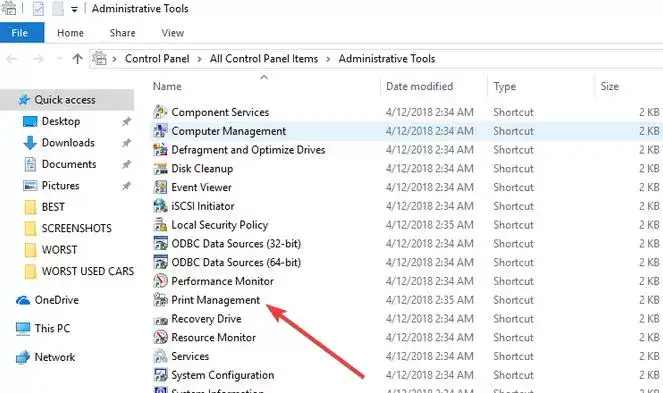Image resolution: width=663 pixels, height=393 pixels.
Task: Select the Local Security Policy icon
Action: pos(160,225)
